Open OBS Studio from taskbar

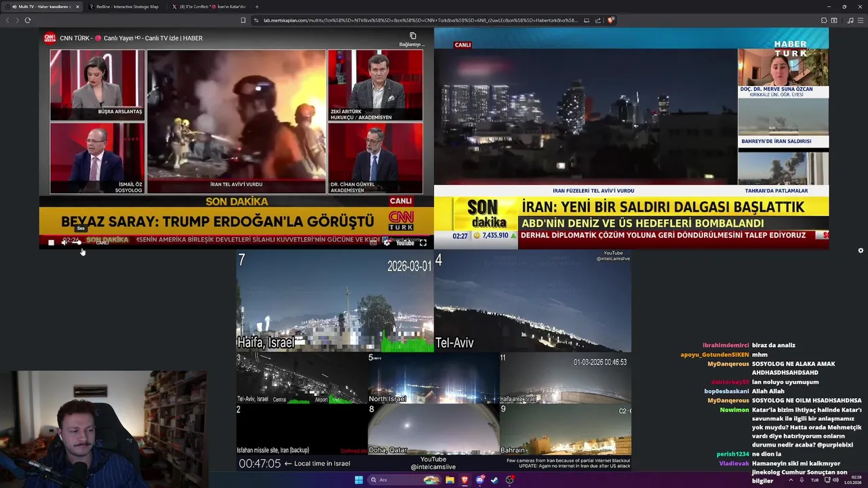pyautogui.click(x=509, y=480)
